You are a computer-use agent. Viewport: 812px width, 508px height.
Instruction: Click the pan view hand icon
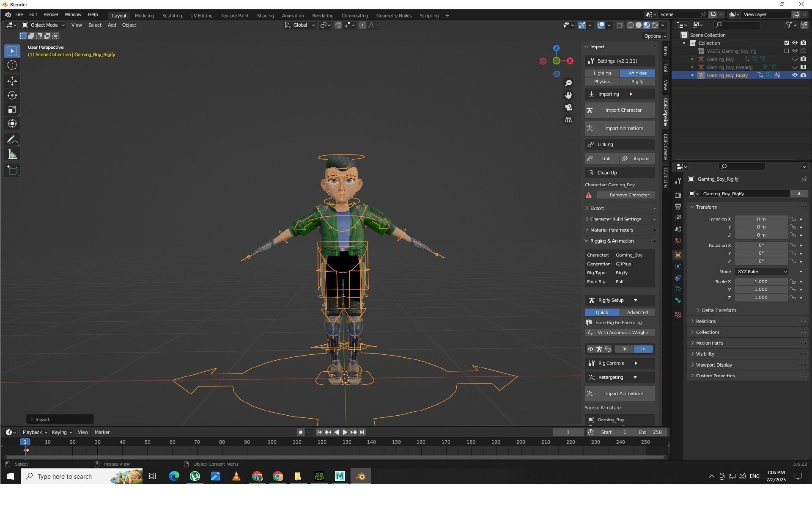(568, 95)
